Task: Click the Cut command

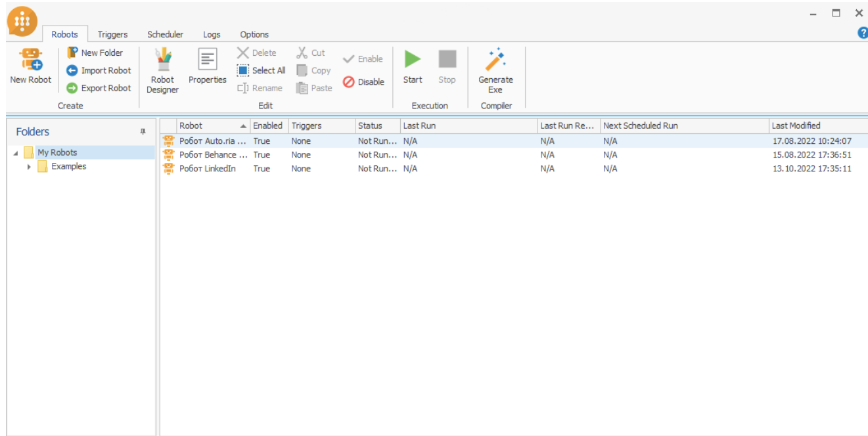Action: point(311,53)
